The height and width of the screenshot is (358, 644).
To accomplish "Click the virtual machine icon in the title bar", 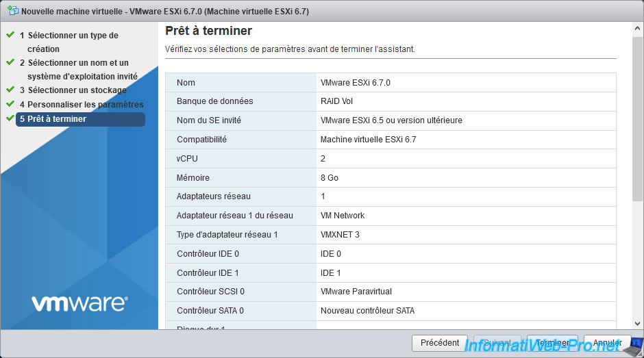I will [12, 12].
